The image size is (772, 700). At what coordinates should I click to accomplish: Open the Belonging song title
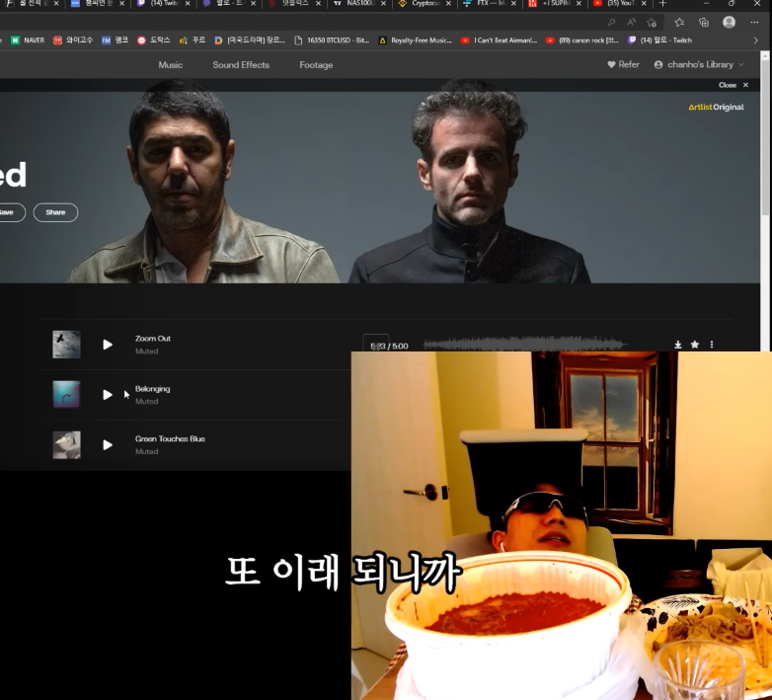click(x=153, y=389)
